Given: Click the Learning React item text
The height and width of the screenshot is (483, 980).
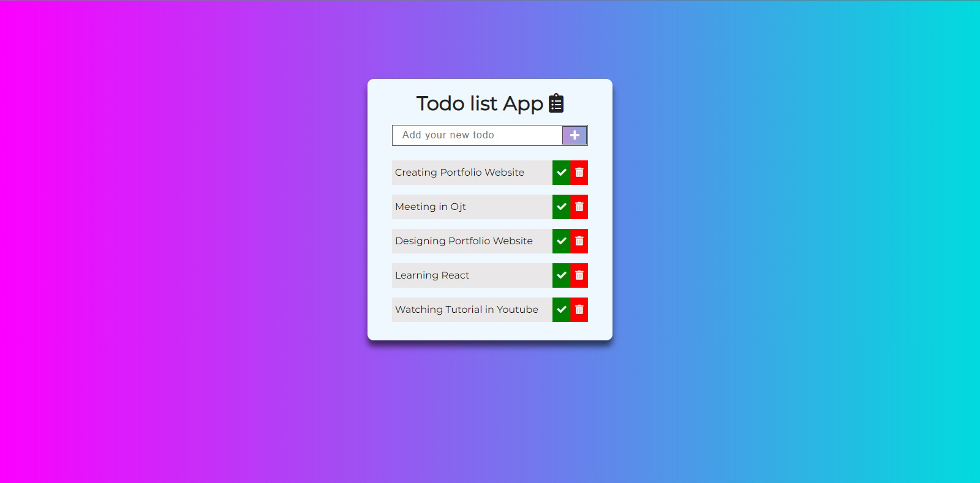Looking at the screenshot, I should coord(432,275).
